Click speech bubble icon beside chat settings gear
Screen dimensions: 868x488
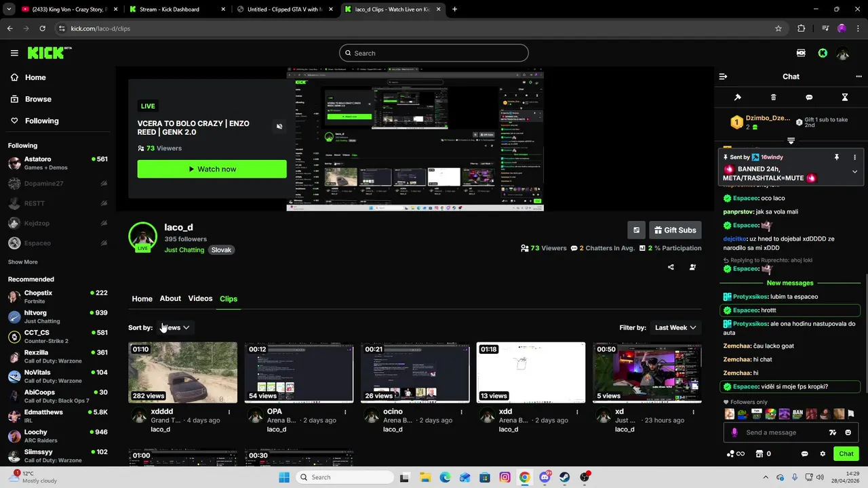pyautogui.click(x=805, y=454)
